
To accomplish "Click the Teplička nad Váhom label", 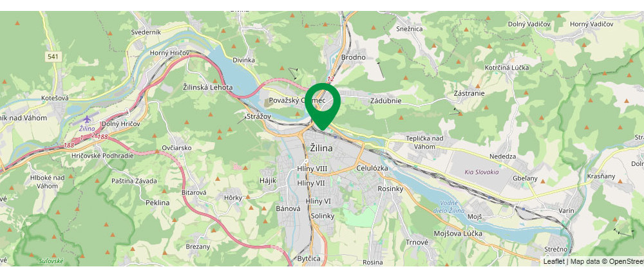I will point(424,142).
